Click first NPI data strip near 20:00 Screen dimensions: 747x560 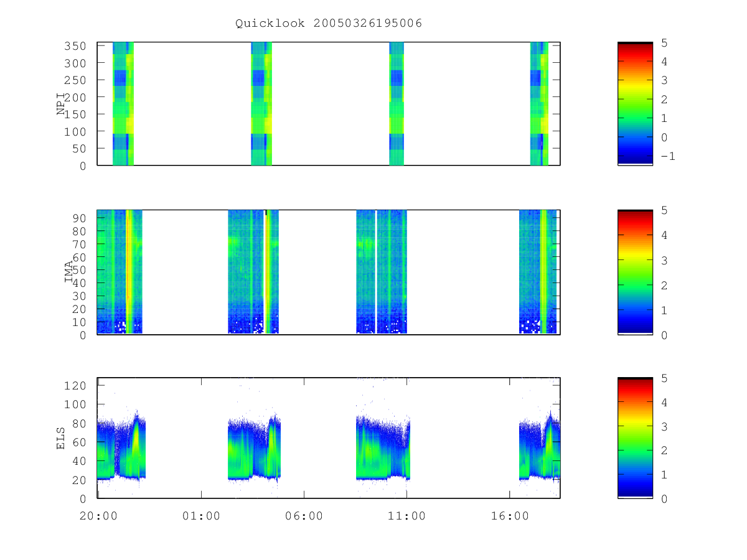[123, 104]
